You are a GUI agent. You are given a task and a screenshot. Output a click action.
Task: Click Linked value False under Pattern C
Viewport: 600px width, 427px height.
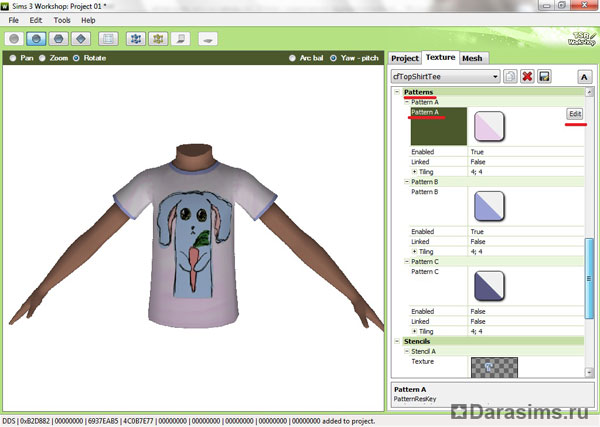click(x=478, y=321)
